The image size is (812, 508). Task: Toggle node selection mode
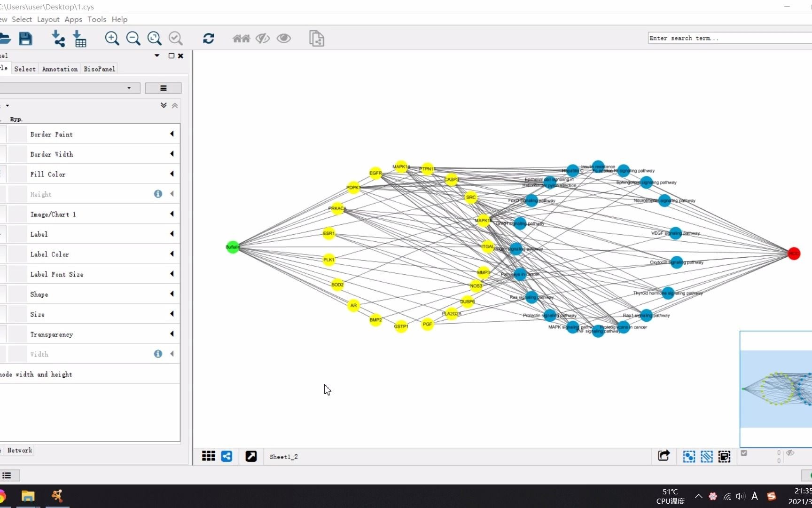(x=689, y=456)
